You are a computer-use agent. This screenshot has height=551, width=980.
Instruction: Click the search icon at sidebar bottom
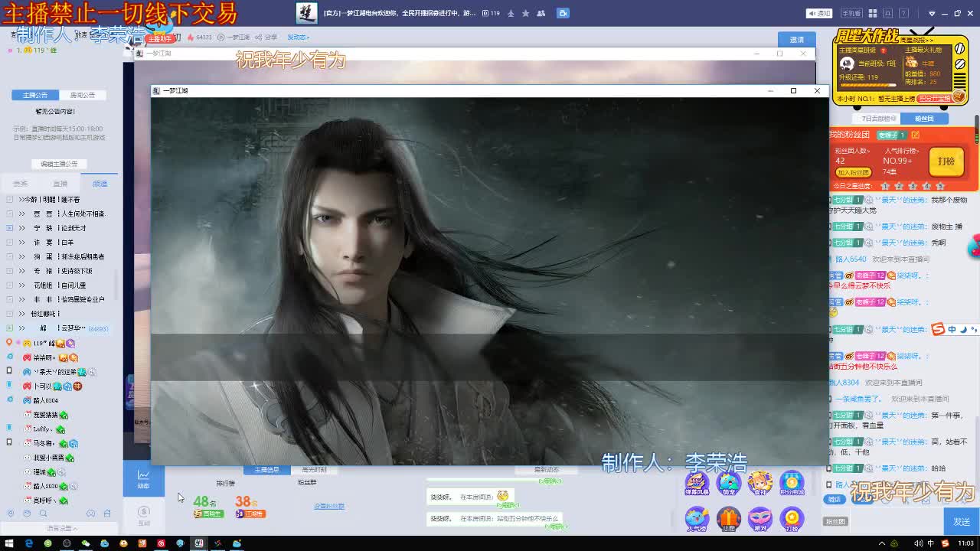[x=43, y=514]
